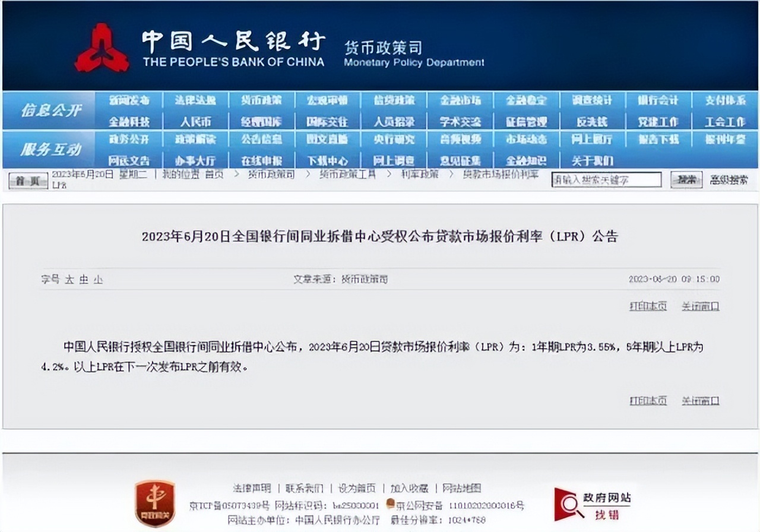This screenshot has width=760, height=532.
Task: Click the police badge icon beside 京公网安备
Action: [x=390, y=503]
